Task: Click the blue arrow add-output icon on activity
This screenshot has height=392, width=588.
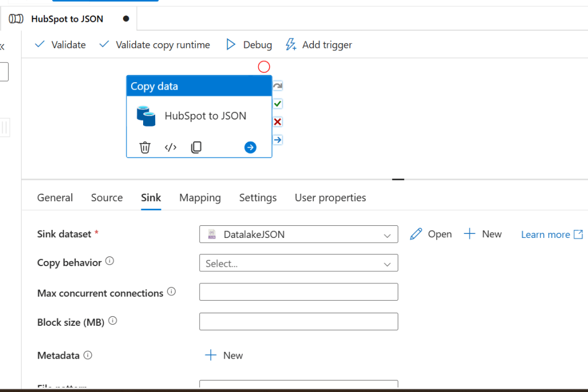Action: point(250,148)
